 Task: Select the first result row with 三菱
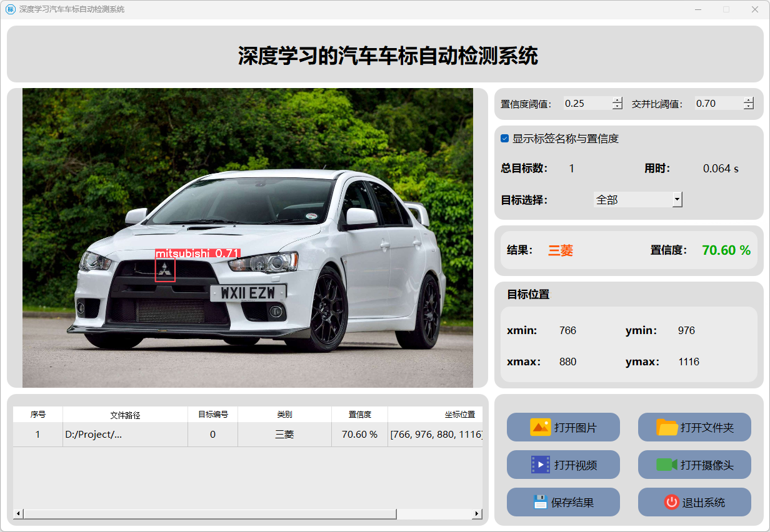click(284, 435)
